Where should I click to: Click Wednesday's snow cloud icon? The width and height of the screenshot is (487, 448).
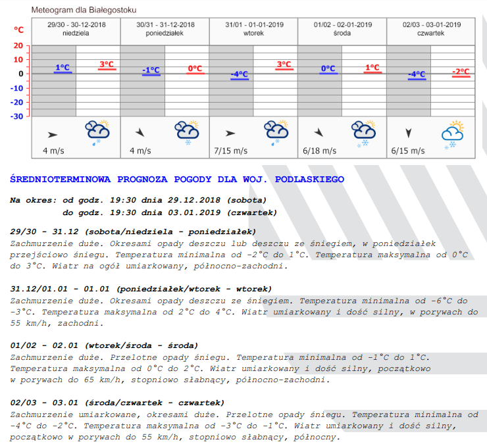pos(363,132)
